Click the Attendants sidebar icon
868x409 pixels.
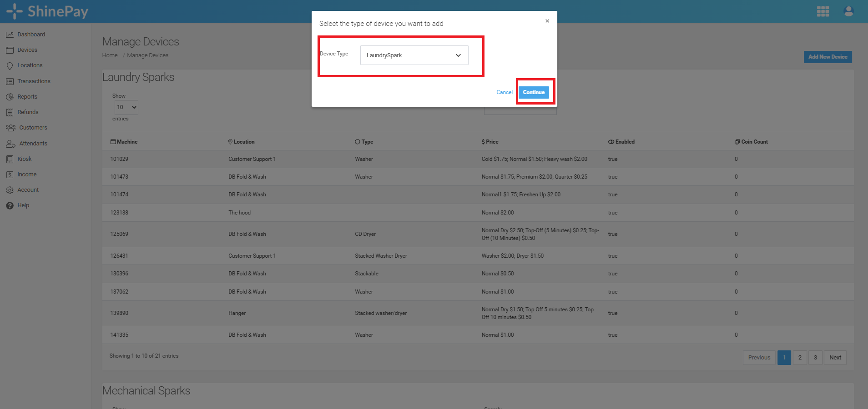point(10,144)
